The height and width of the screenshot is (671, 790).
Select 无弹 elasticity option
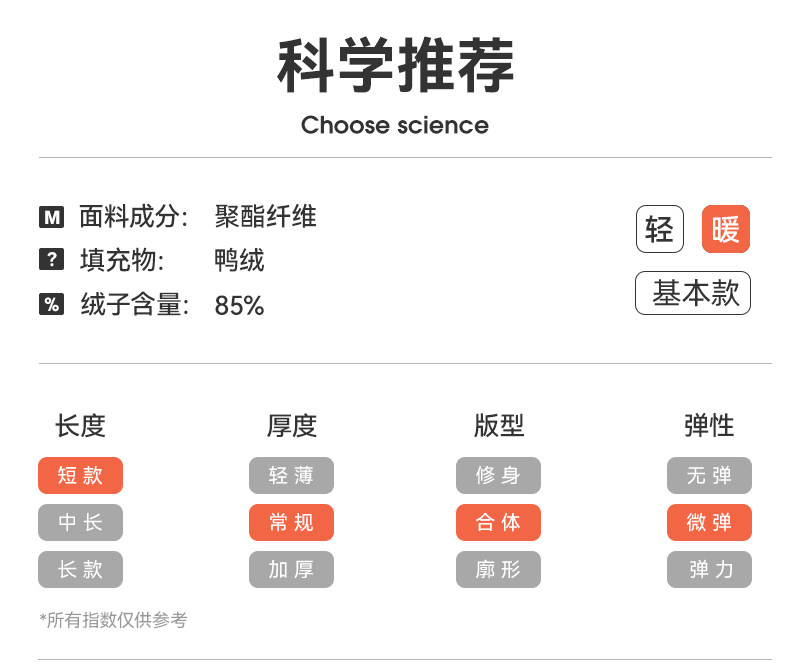coord(709,476)
